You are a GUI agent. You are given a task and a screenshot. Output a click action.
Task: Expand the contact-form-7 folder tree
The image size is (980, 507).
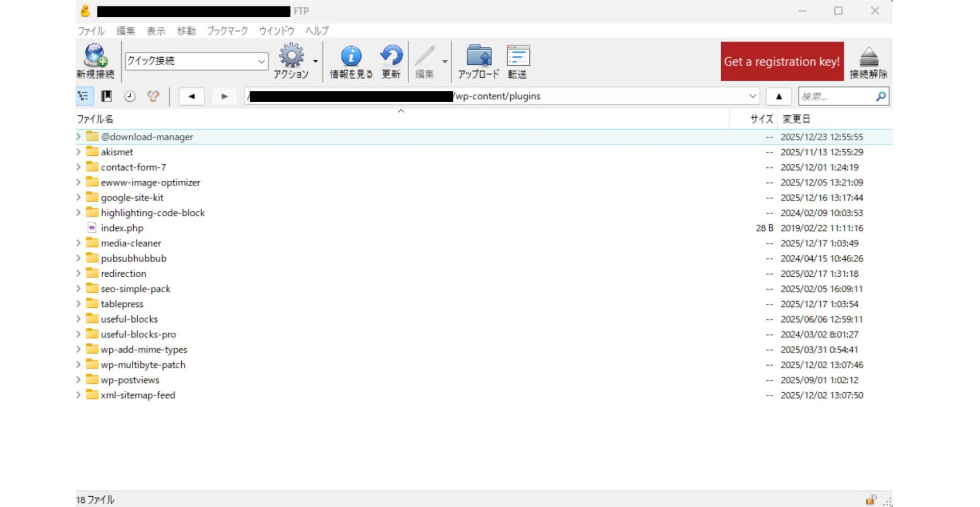tap(79, 167)
